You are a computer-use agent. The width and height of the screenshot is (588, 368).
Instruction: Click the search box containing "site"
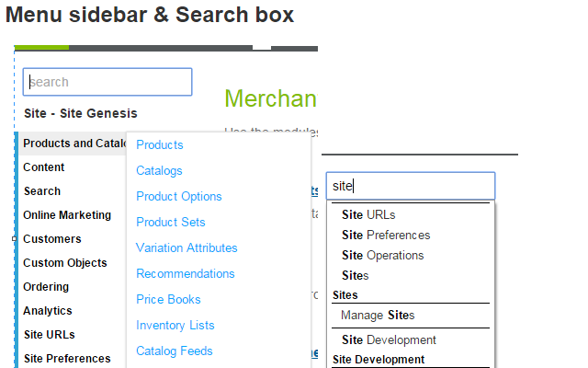click(x=411, y=186)
